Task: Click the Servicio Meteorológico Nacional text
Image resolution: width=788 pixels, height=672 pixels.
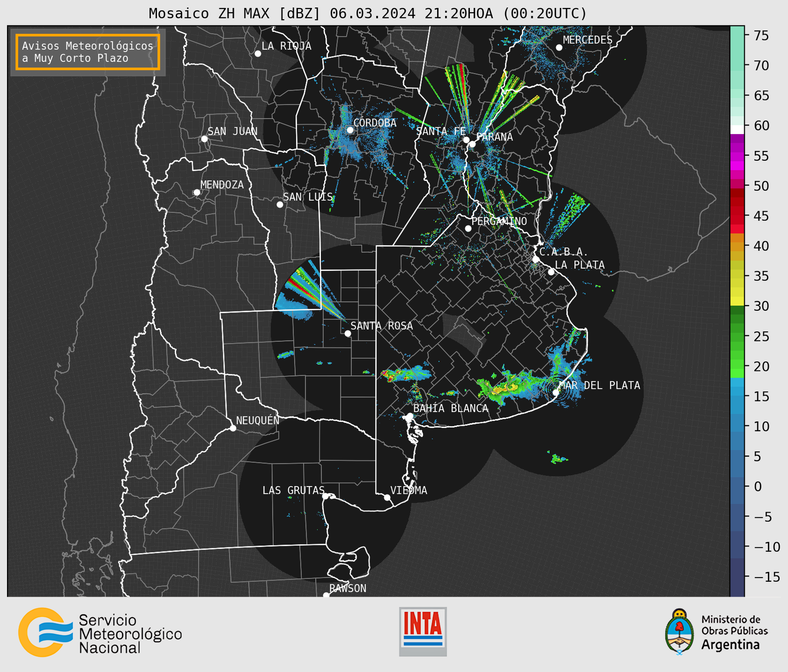Action: click(x=130, y=634)
